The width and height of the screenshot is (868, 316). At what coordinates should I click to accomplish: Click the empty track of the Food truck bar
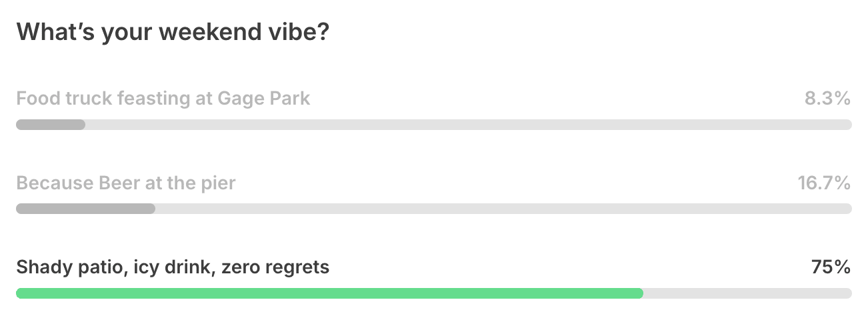[x=469, y=124]
